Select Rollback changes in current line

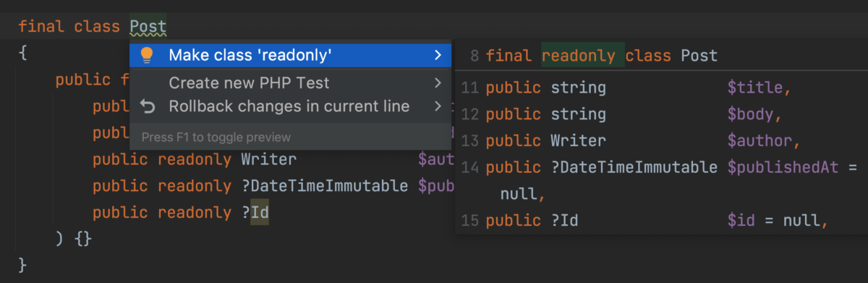point(291,106)
